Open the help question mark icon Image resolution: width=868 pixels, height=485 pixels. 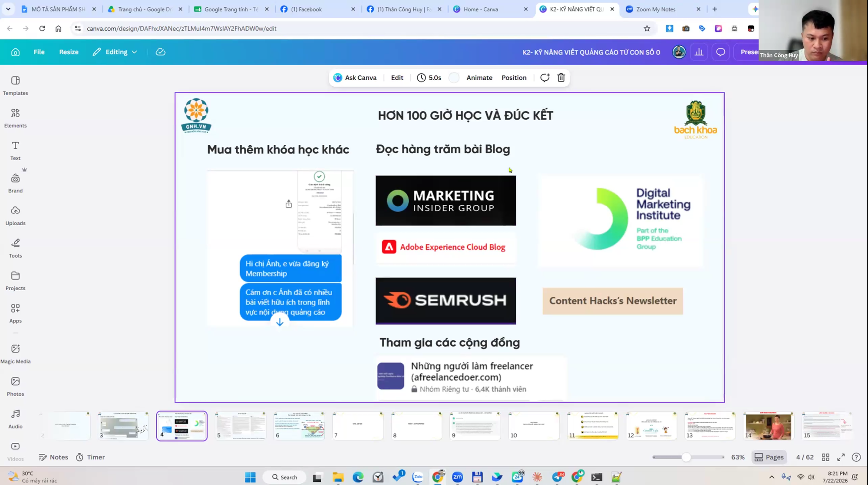click(856, 457)
